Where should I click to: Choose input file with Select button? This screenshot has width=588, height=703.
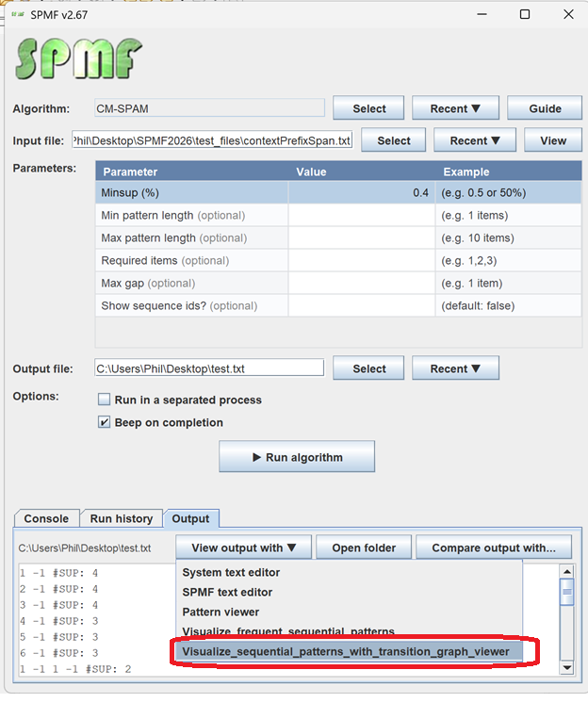(394, 140)
